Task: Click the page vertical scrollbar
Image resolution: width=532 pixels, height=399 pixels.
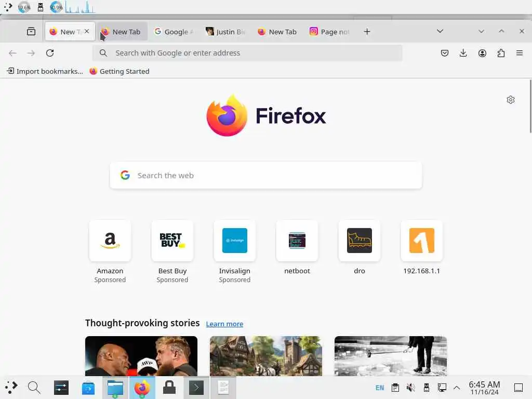Action: pos(530,106)
